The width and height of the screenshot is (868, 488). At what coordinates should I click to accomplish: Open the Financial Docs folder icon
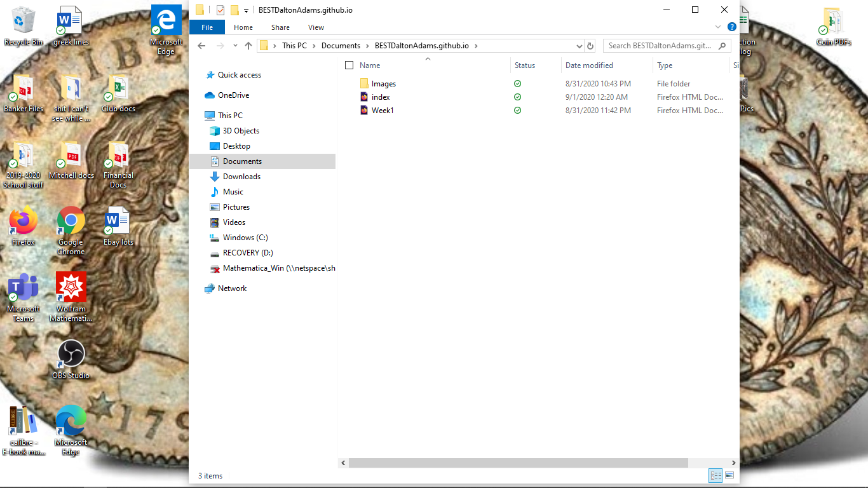coord(118,165)
